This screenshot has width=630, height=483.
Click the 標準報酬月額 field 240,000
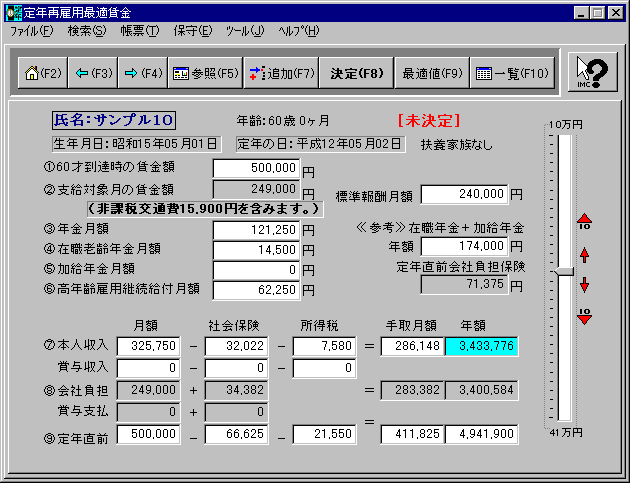tap(464, 194)
